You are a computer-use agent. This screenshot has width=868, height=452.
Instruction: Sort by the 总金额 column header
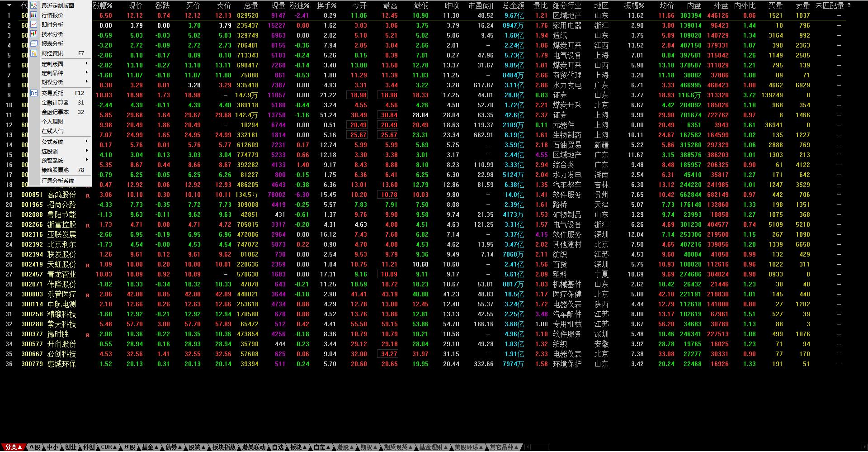click(513, 5)
